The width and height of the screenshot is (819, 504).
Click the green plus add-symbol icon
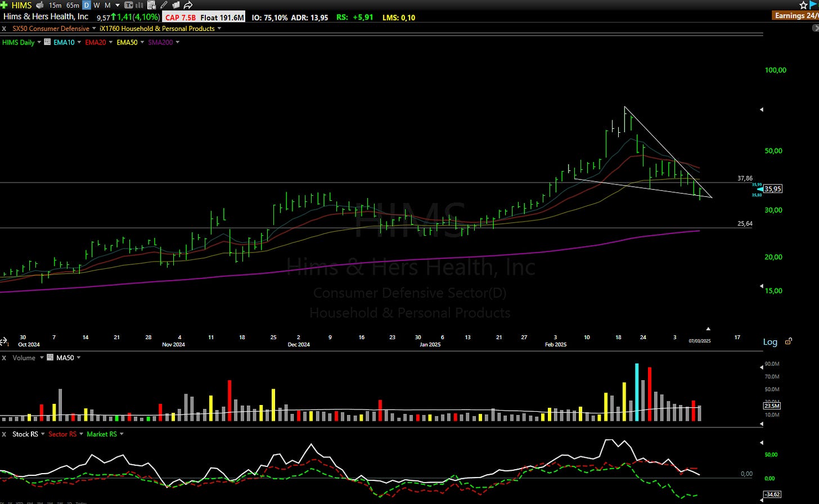coord(4,5)
